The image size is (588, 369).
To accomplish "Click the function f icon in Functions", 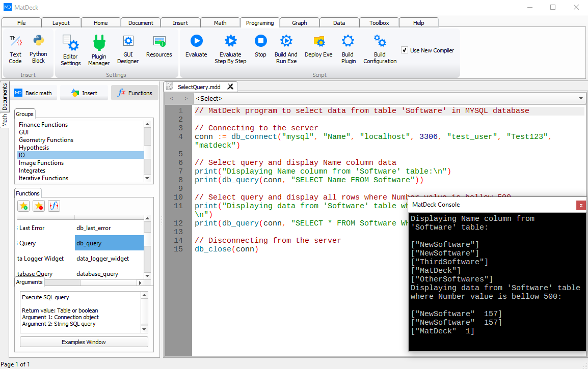I will click(x=54, y=206).
